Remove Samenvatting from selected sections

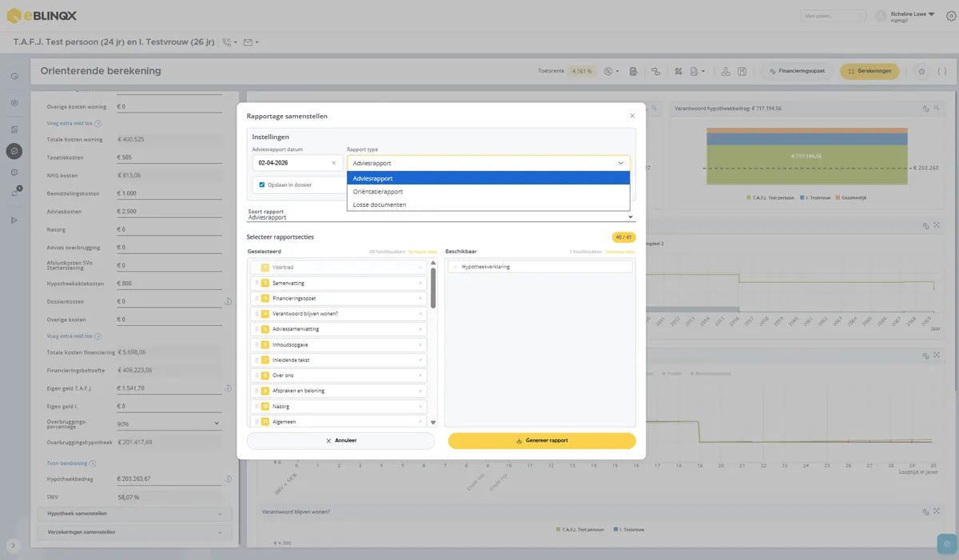tap(420, 284)
